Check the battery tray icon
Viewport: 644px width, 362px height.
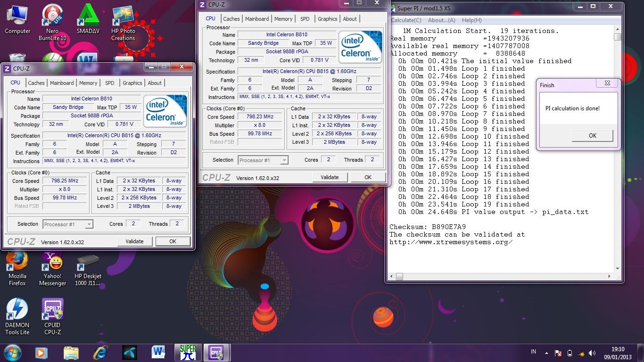pyautogui.click(x=570, y=353)
